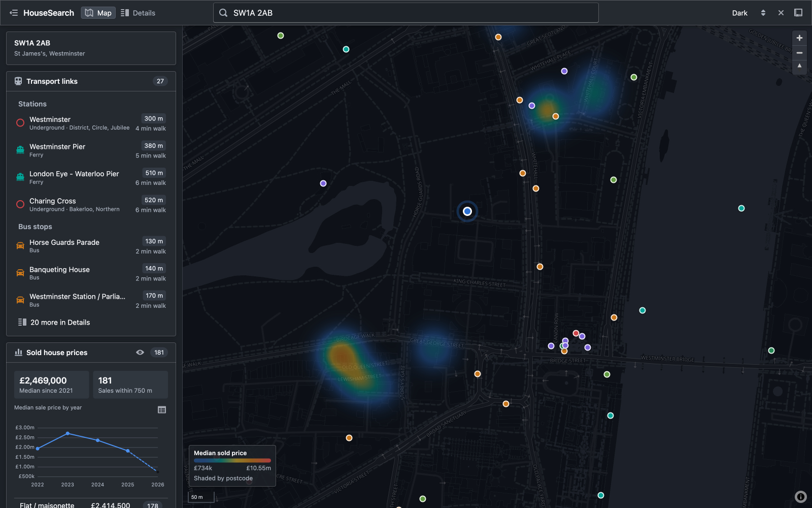Select the 181 sales within 750 m card
The height and width of the screenshot is (508, 812).
[130, 385]
